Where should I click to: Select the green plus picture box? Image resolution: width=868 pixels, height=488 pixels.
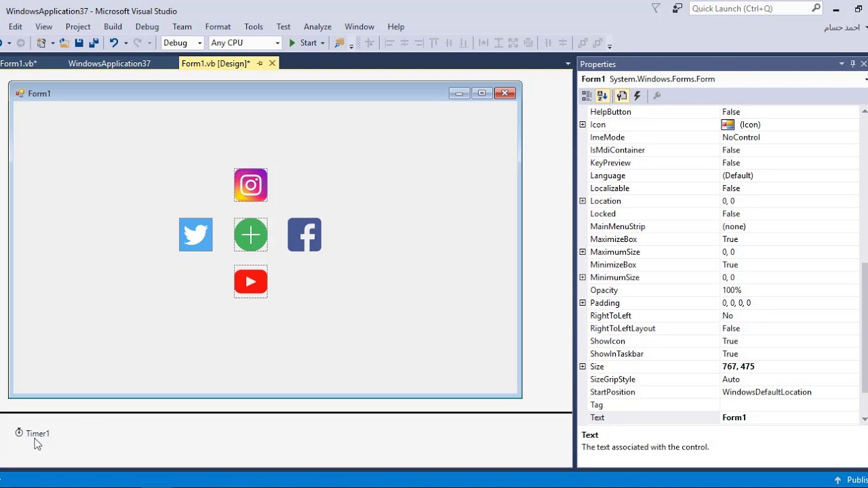pyautogui.click(x=251, y=235)
